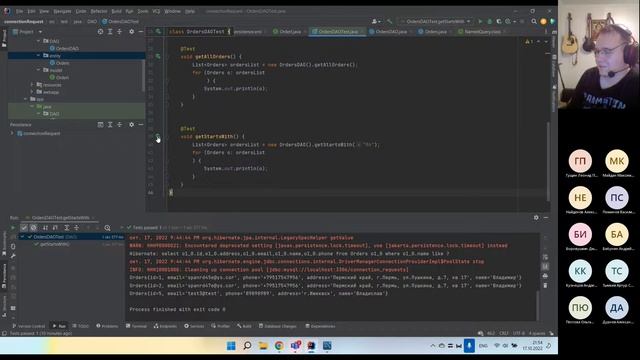Expand connectionRequest node in Persistence panel

[12, 133]
